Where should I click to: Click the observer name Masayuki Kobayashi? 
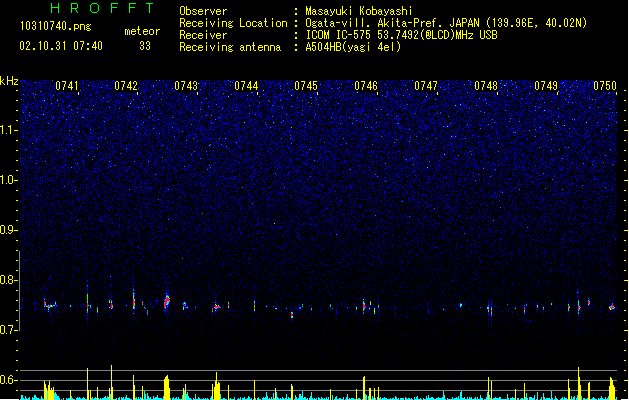[359, 11]
